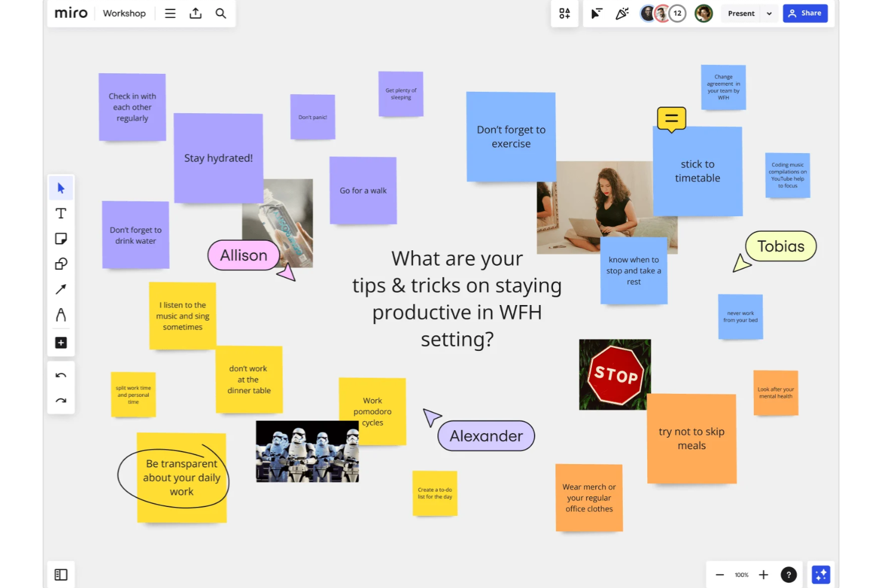Screen dimensions: 882x588
Task: Select 'Be transparent about your daily work' note
Action: pyautogui.click(x=182, y=478)
